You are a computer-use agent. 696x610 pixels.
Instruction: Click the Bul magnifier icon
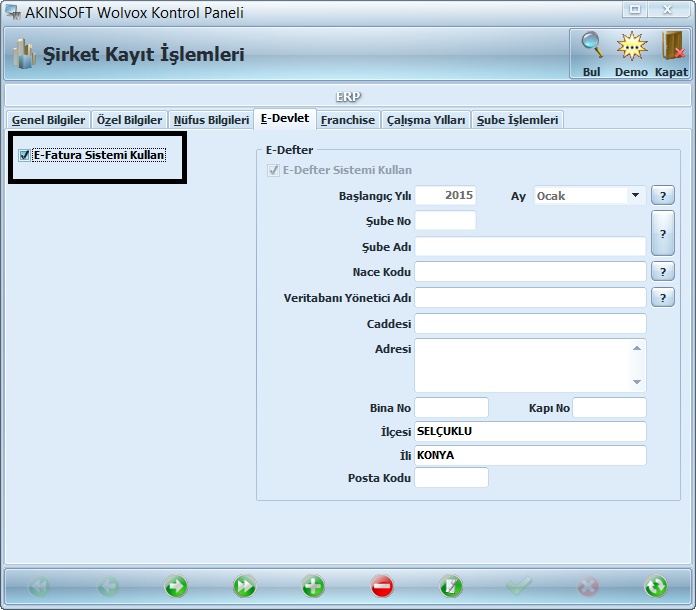pos(592,45)
